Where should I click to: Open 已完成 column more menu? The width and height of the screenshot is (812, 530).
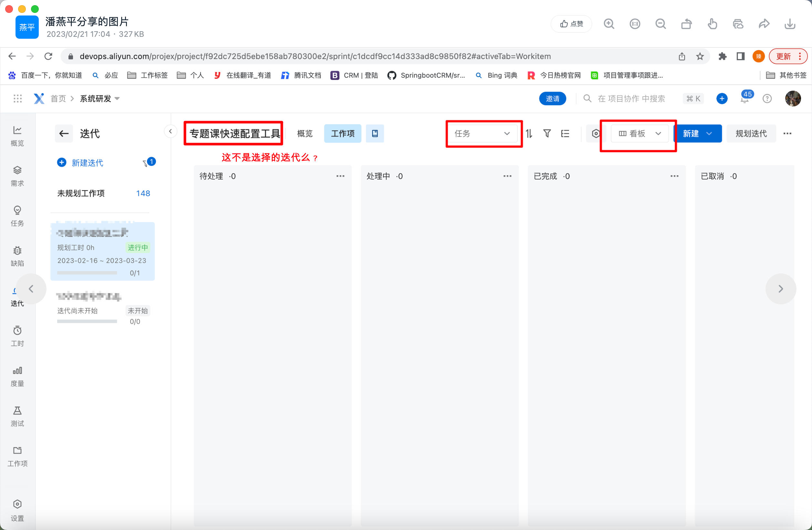[x=674, y=176]
